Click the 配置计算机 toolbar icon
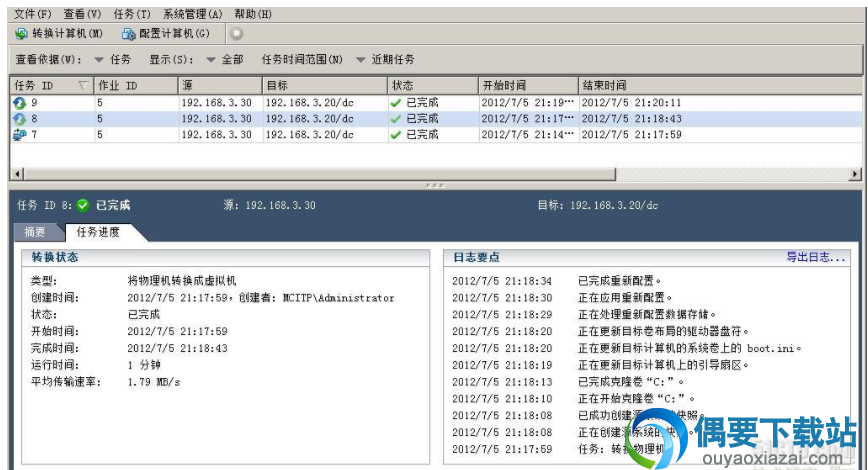 pos(128,34)
